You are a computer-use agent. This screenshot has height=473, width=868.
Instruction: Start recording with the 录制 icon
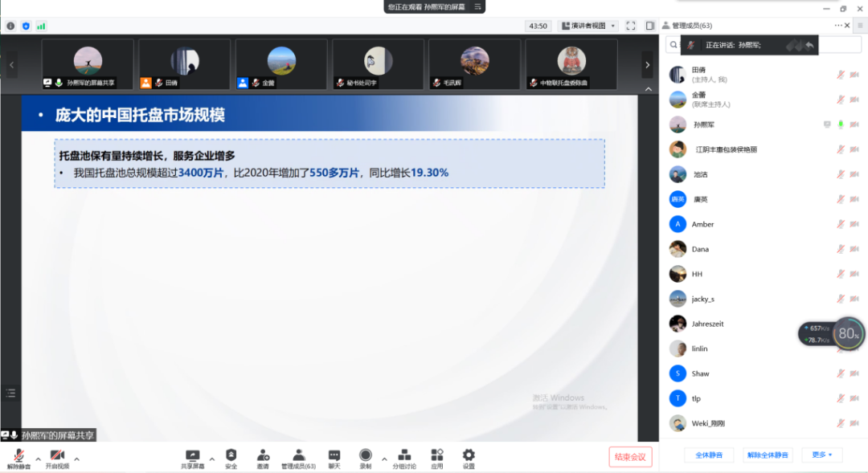[x=366, y=457]
